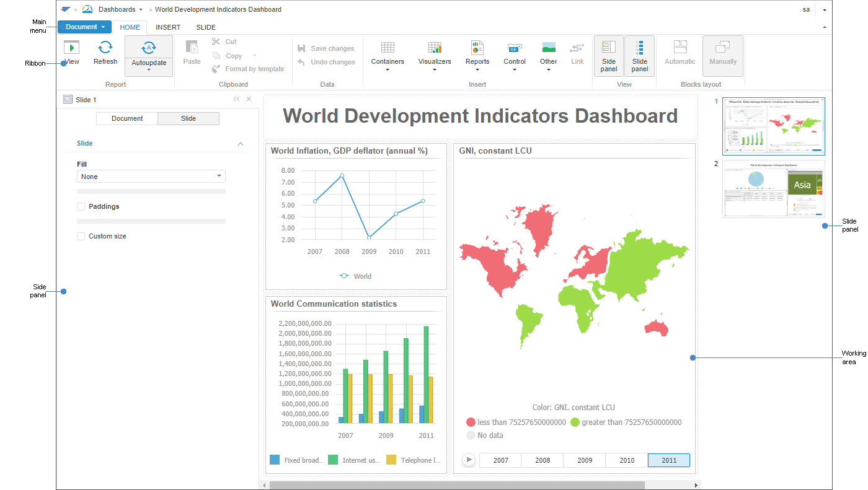The height and width of the screenshot is (490, 868).
Task: Toggle the Slide panel in View group
Action: point(639,56)
